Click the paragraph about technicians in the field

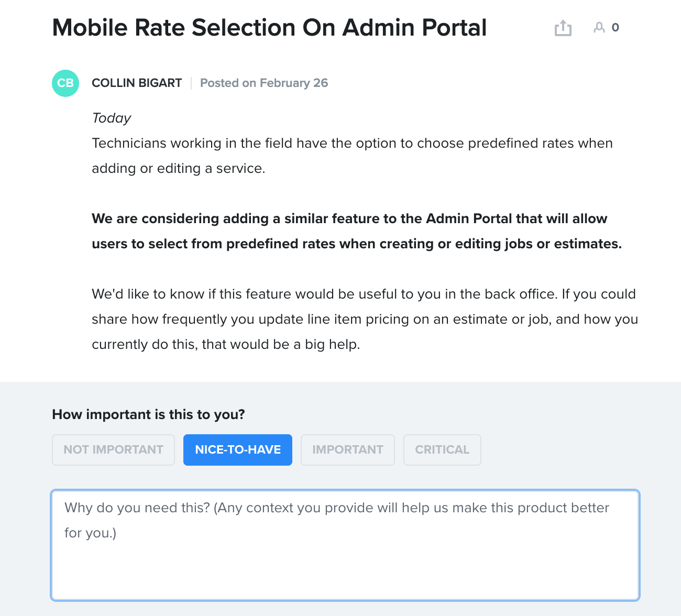[x=352, y=156]
